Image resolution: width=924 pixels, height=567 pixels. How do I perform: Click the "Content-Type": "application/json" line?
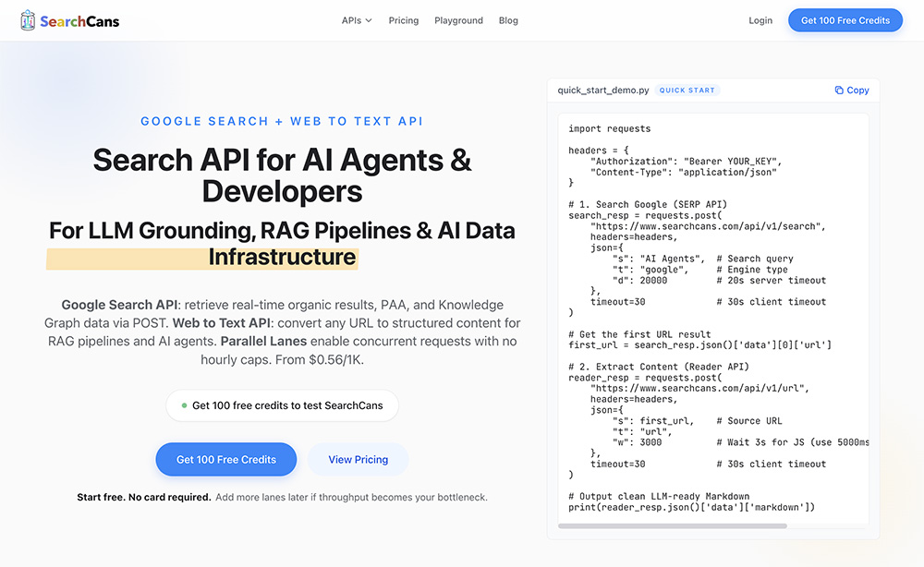[x=684, y=172]
